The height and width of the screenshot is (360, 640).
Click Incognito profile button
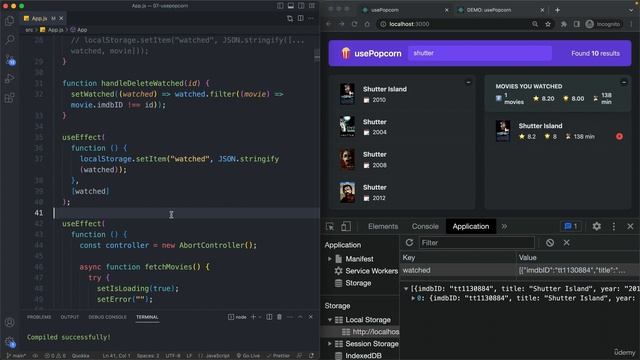tap(603, 24)
